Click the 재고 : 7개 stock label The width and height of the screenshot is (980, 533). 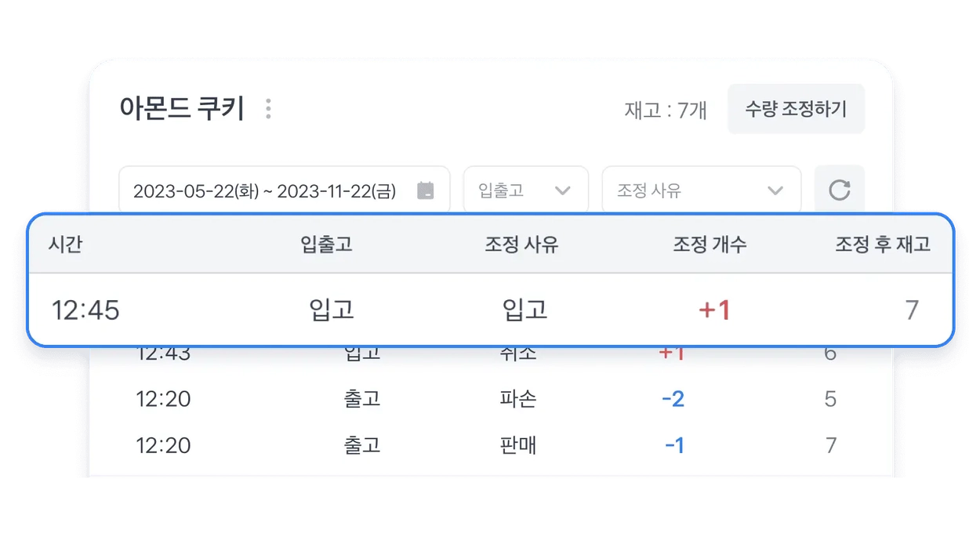tap(666, 111)
